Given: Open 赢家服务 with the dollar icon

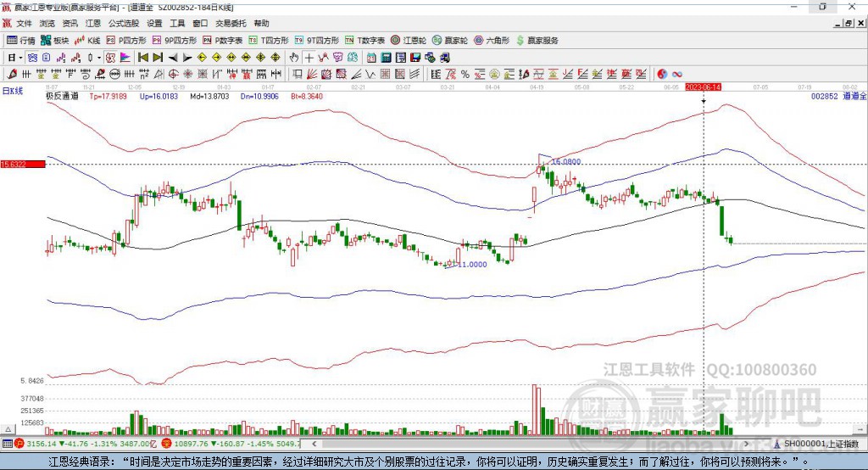Looking at the screenshot, I should 537,41.
